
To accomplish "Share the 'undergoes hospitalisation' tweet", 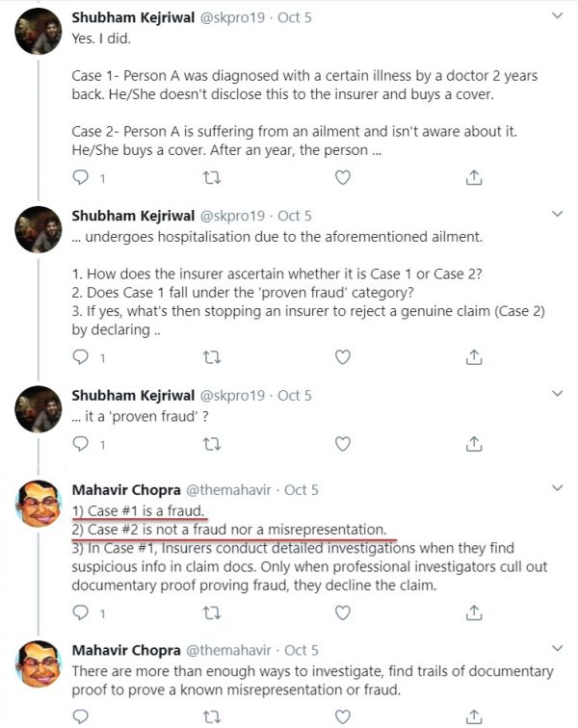I will point(473,357).
